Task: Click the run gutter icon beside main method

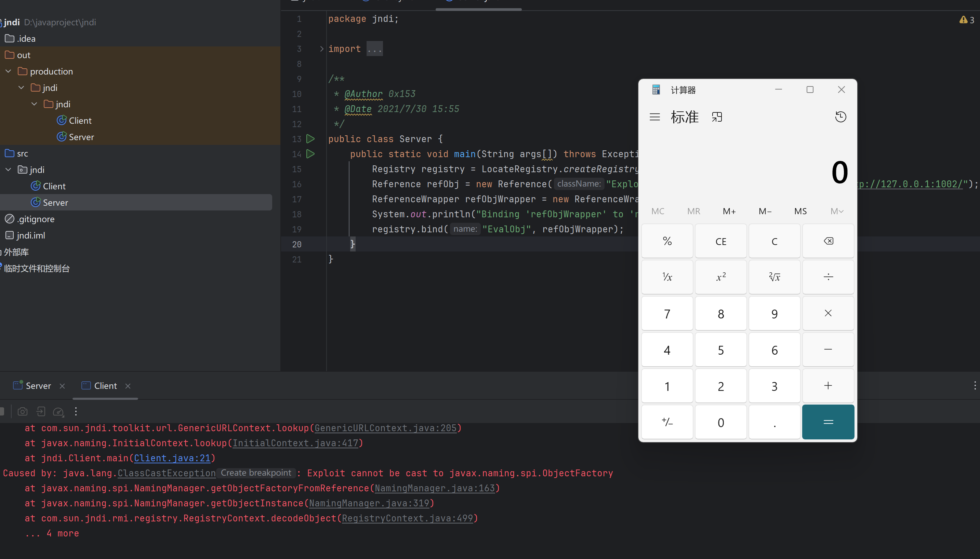Action: (x=310, y=154)
